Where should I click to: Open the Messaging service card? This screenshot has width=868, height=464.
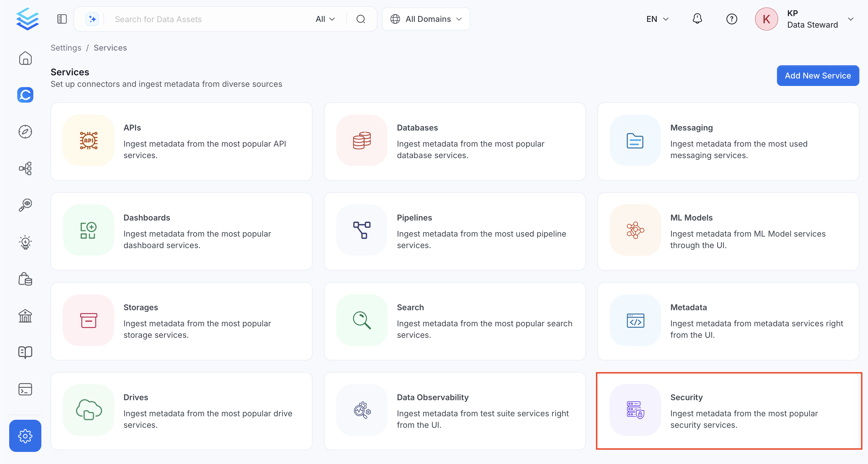(728, 142)
